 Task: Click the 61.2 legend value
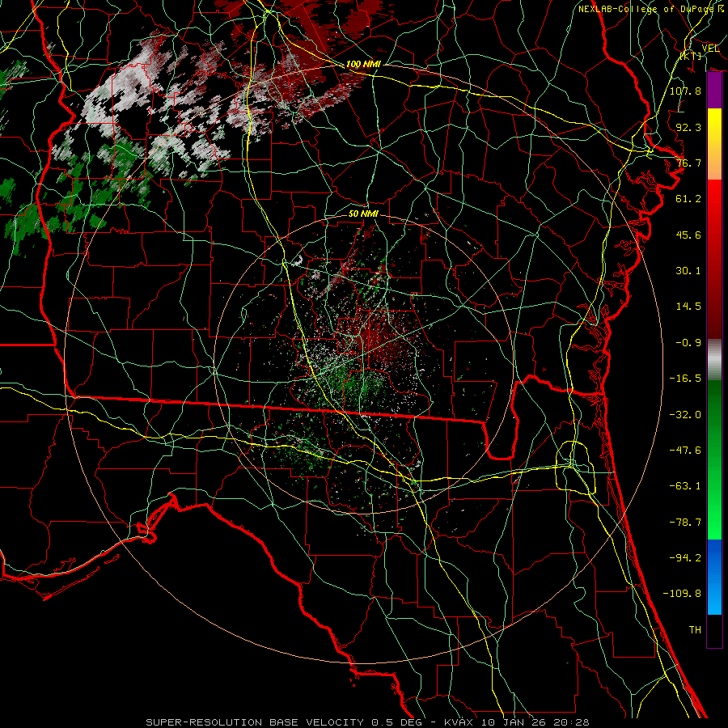coord(688,198)
